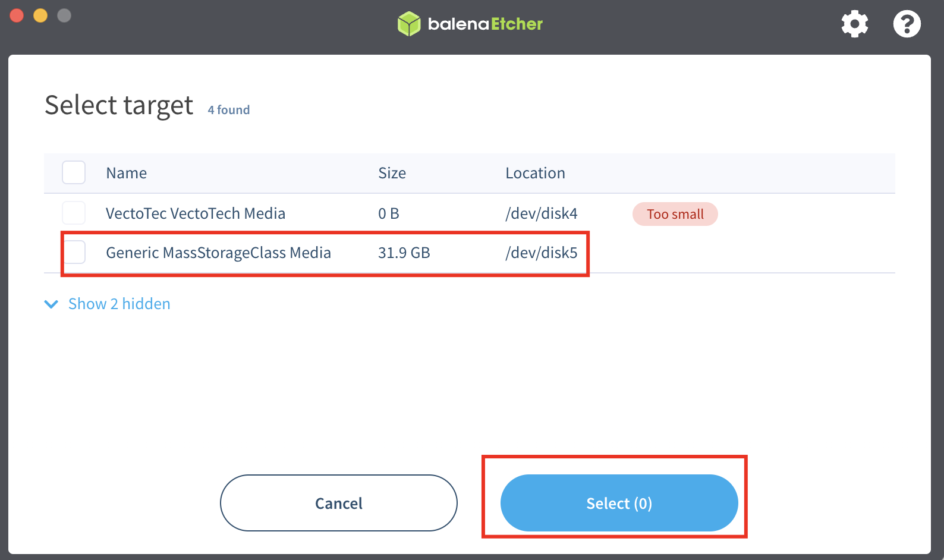The height and width of the screenshot is (560, 944).
Task: Minimize the window using the yellow button
Action: [x=40, y=15]
